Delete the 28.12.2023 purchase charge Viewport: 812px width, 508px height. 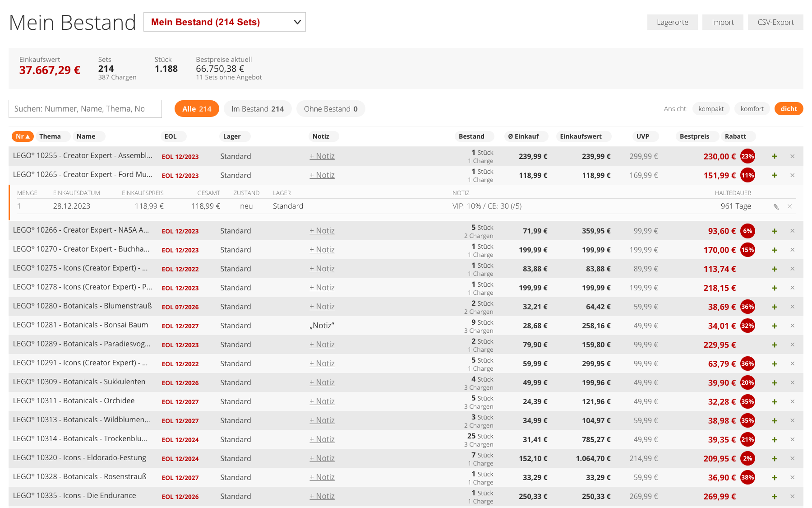click(790, 206)
